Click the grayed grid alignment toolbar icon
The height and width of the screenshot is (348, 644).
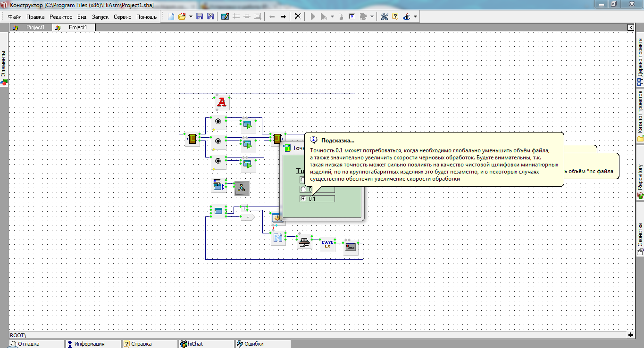click(236, 17)
